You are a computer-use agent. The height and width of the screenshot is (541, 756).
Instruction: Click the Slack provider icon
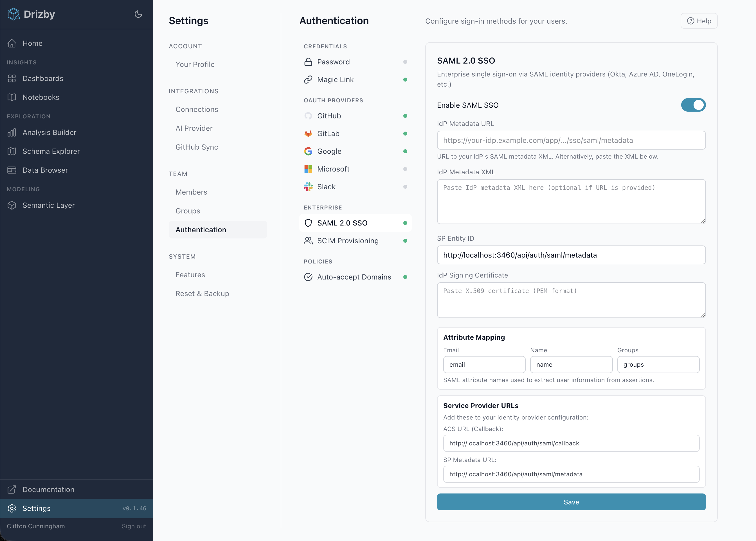click(308, 186)
